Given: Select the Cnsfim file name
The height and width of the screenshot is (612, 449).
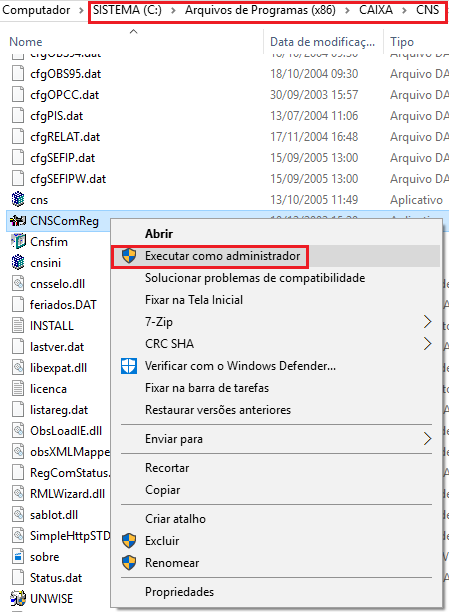Looking at the screenshot, I should pyautogui.click(x=49, y=242).
